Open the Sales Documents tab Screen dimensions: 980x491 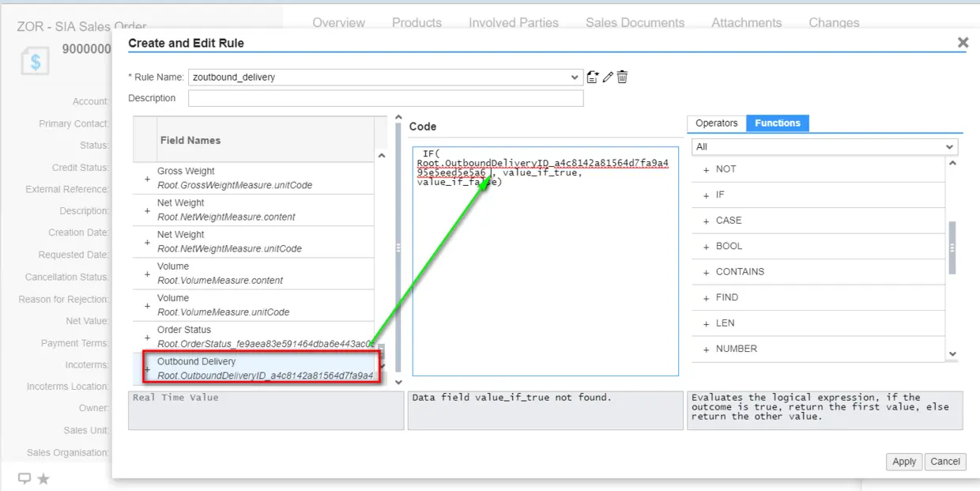(x=635, y=23)
